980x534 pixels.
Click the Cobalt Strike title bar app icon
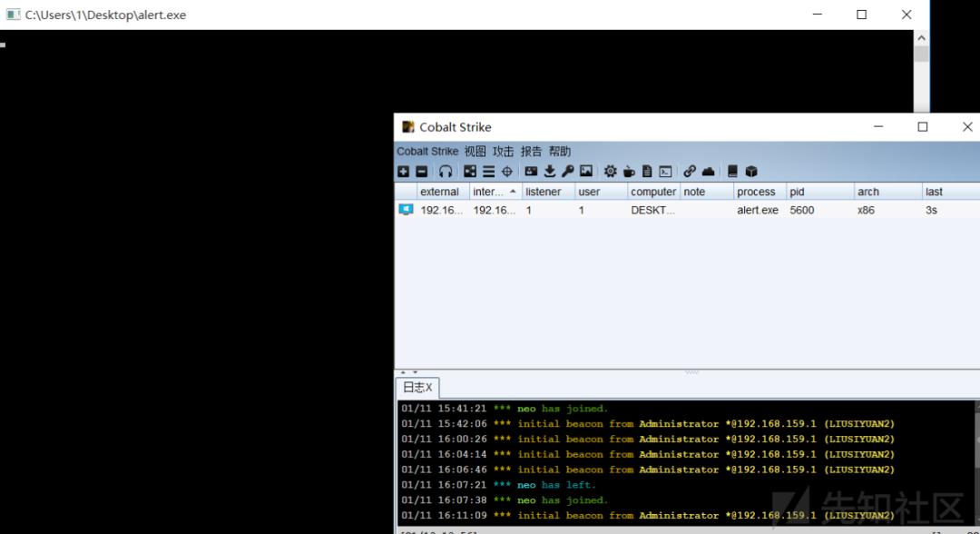[x=408, y=127]
